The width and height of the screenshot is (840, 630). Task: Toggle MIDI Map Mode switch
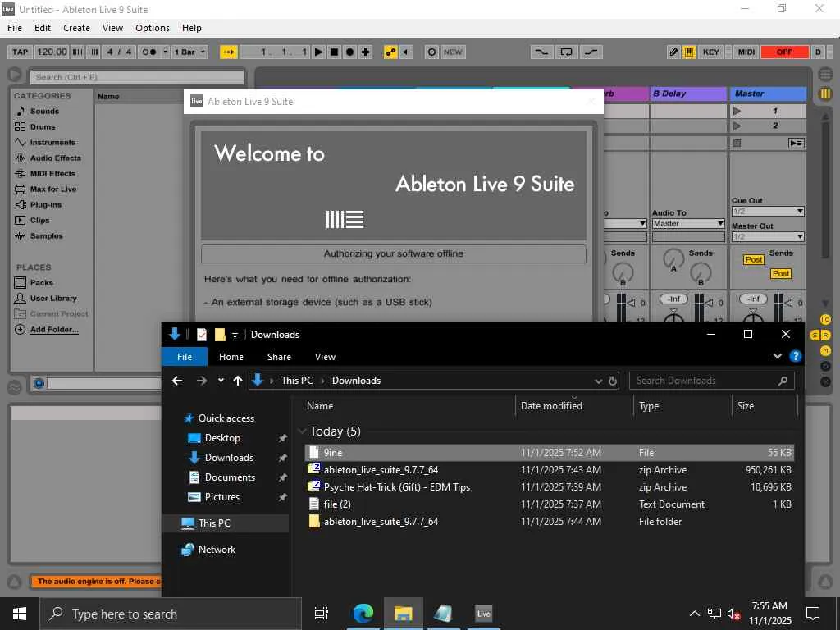[746, 52]
